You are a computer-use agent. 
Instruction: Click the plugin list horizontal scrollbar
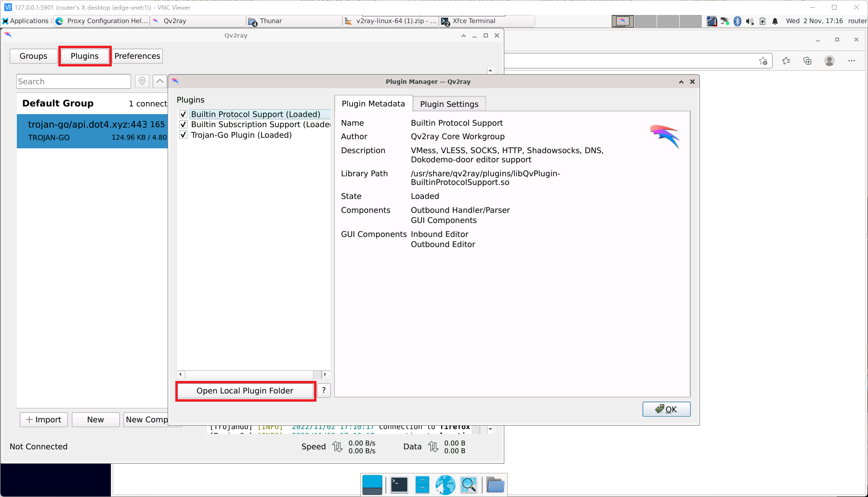click(253, 374)
